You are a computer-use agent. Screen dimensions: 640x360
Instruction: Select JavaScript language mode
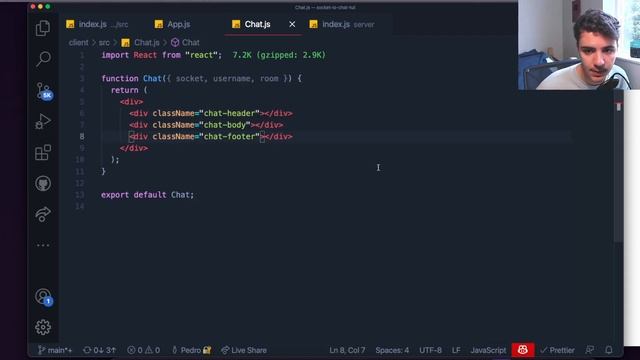tap(488, 350)
